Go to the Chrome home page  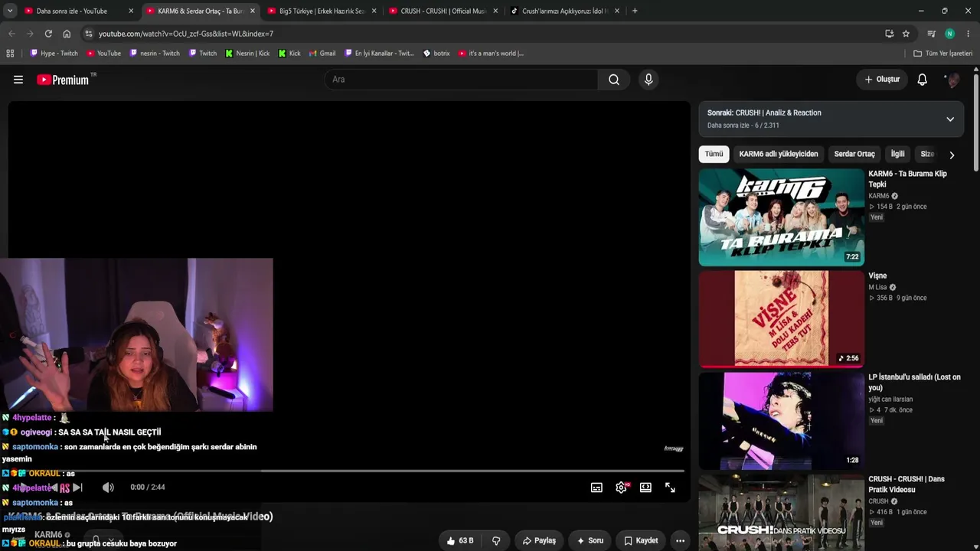[67, 34]
